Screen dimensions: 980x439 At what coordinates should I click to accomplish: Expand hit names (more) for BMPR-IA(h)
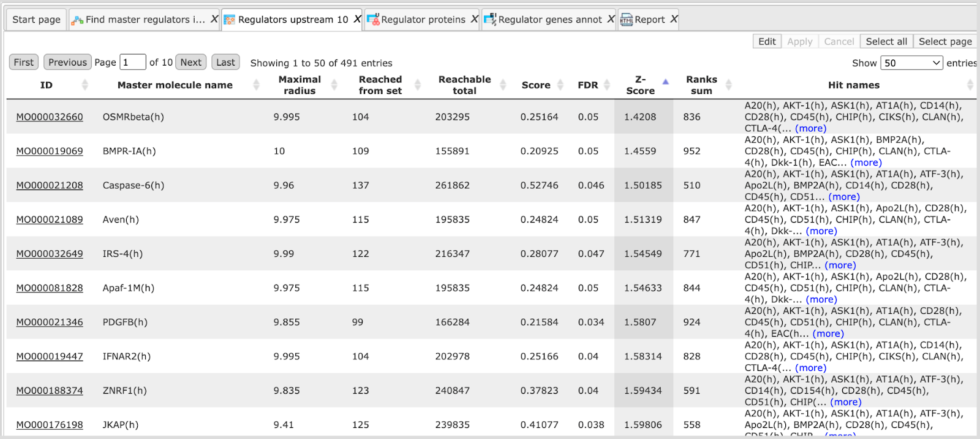coord(866,162)
